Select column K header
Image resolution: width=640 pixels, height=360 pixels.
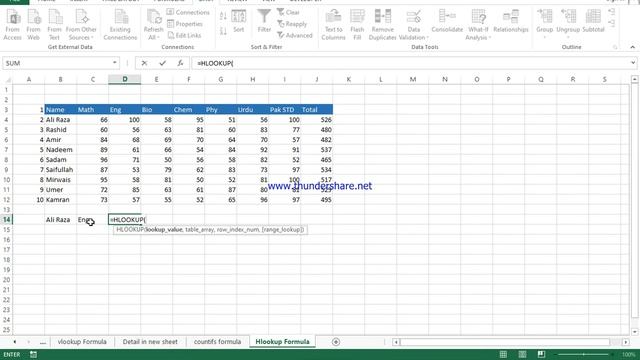(349, 80)
